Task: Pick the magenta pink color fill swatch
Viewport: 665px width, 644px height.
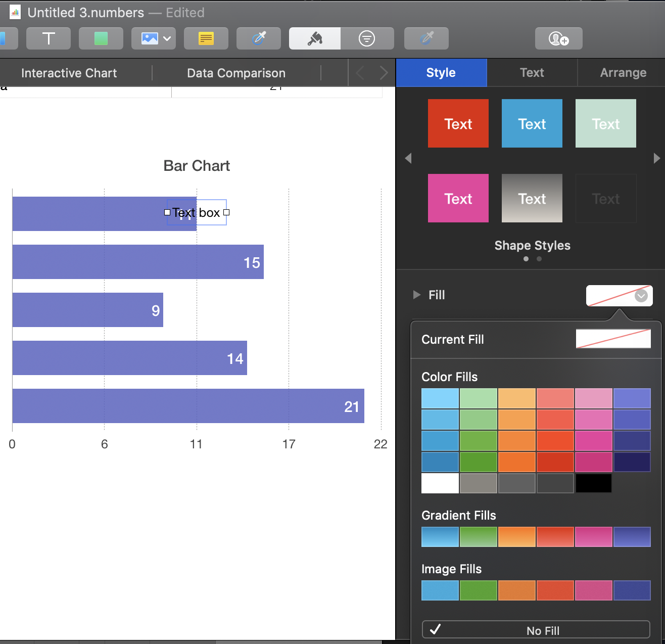Action: pyautogui.click(x=594, y=441)
